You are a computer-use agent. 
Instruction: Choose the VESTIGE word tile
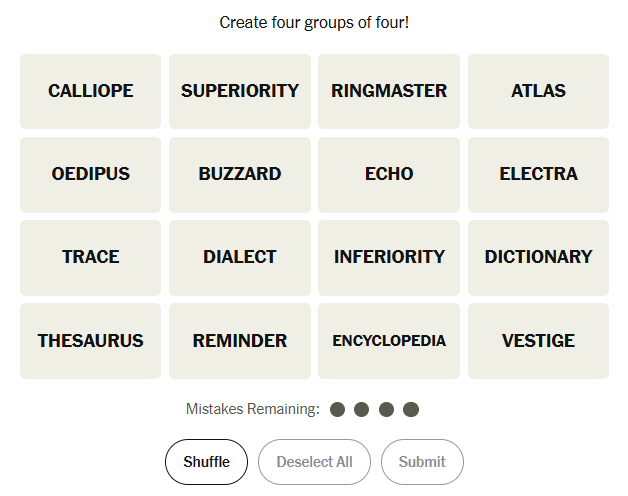tap(538, 341)
